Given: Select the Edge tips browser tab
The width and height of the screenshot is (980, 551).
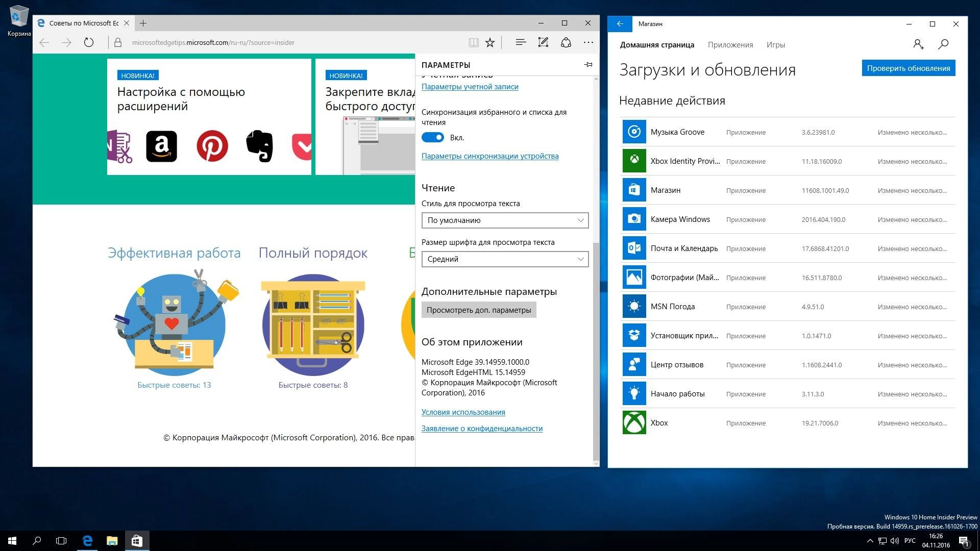Looking at the screenshot, I should [x=84, y=23].
